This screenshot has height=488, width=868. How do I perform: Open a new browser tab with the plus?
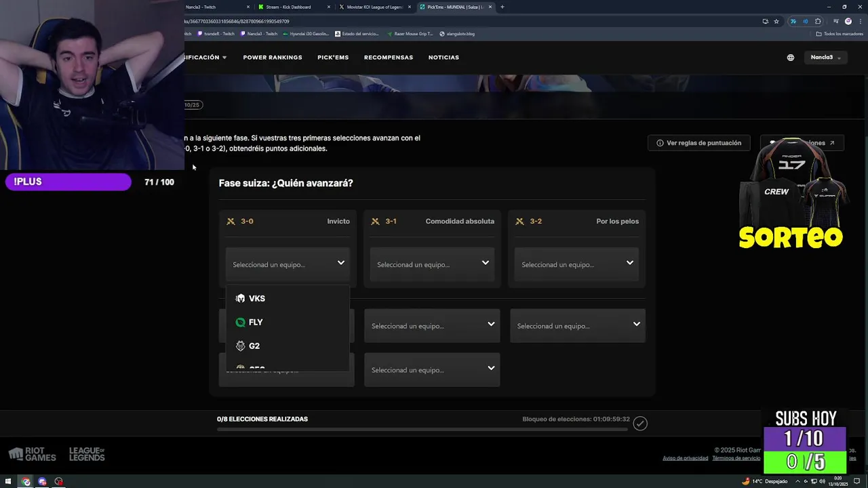click(x=502, y=7)
